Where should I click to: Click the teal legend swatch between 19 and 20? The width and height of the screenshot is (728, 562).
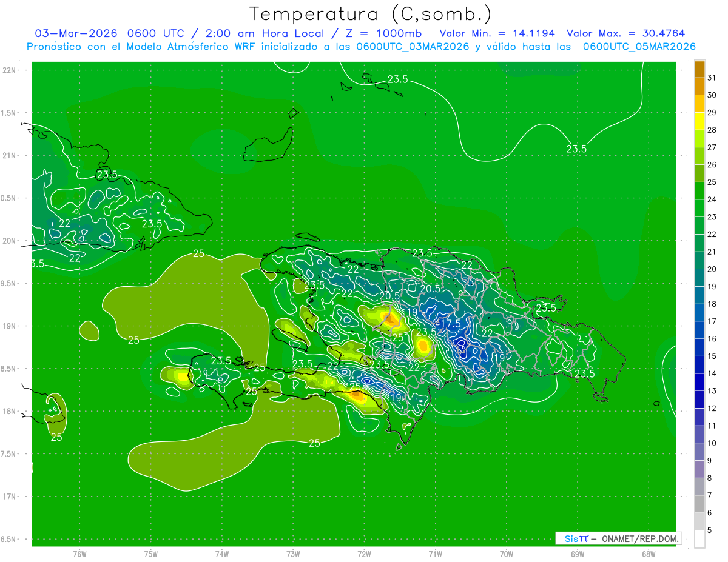point(699,278)
